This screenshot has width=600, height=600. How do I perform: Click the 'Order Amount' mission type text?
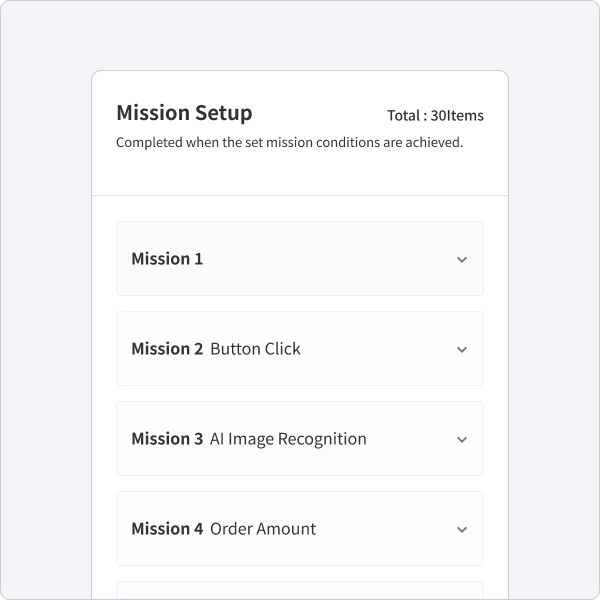tap(263, 528)
